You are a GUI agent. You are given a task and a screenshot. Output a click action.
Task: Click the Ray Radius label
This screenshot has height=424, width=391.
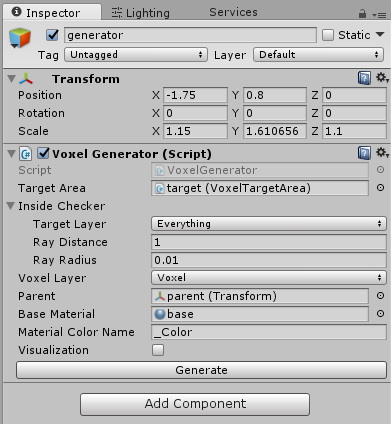pyautogui.click(x=65, y=260)
